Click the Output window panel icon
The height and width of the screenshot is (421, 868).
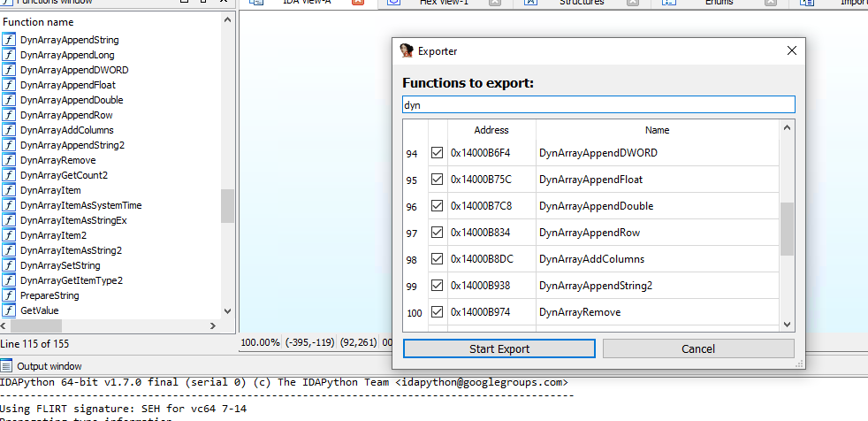[6, 365]
